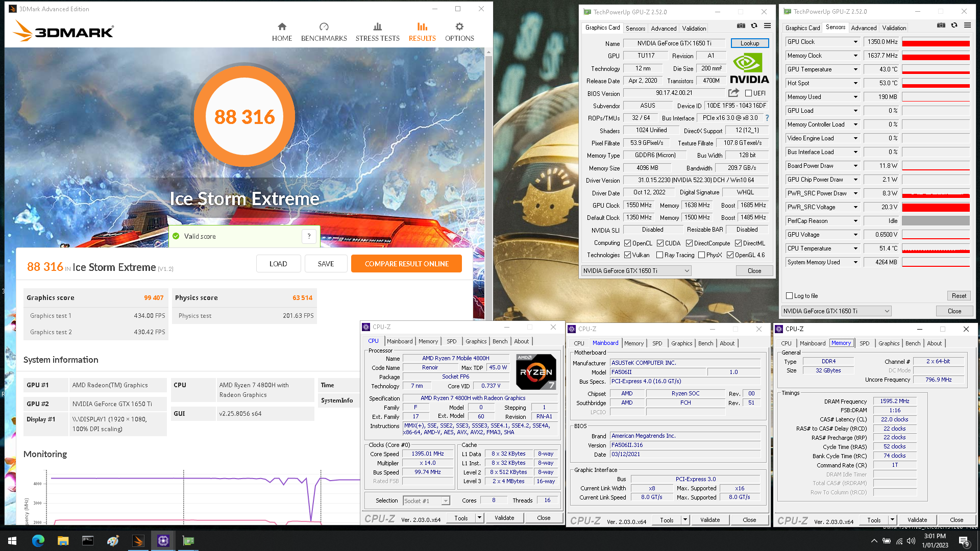Toggle UEFI checkbox in GPU-Z
980x551 pixels.
(748, 93)
